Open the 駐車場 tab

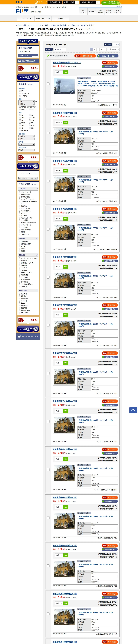tap(60, 18)
